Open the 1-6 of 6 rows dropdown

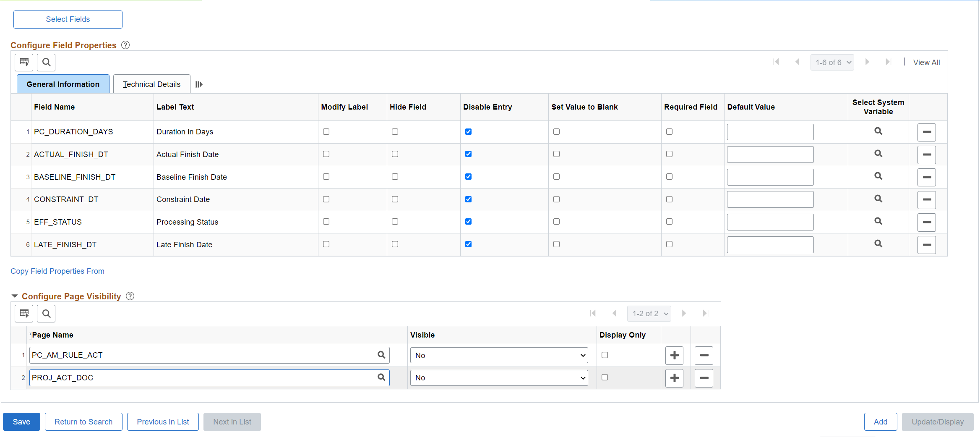tap(832, 63)
